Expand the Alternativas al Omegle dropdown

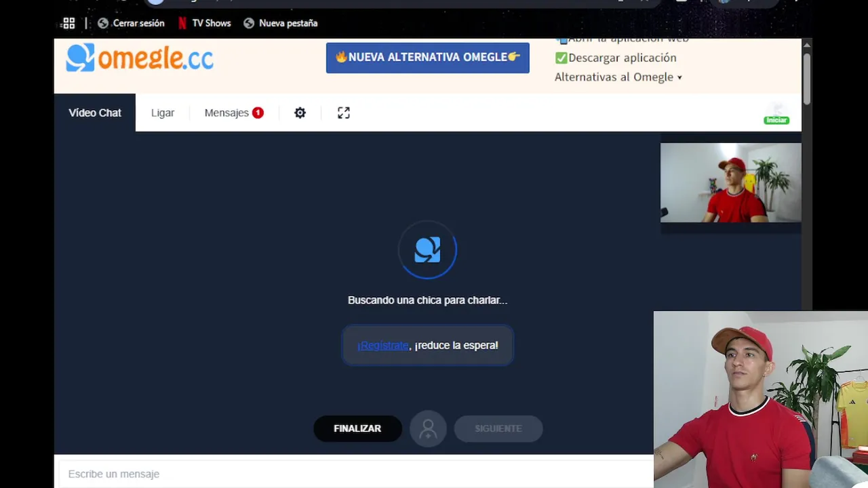618,77
